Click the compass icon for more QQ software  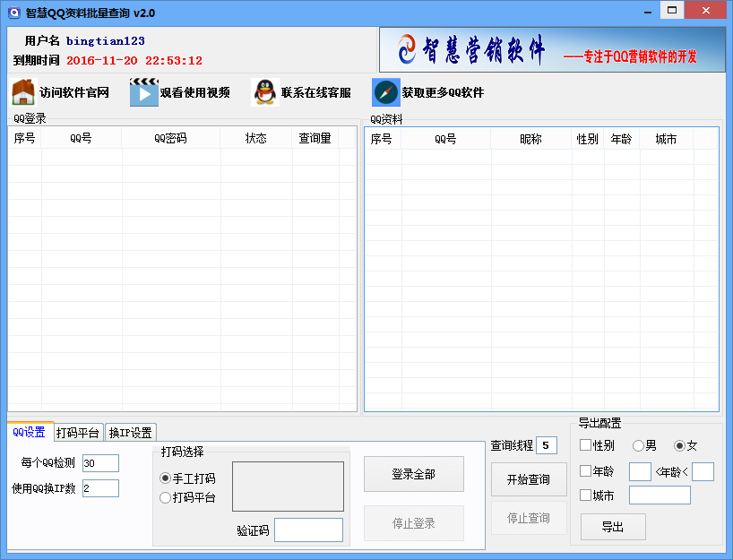385,92
